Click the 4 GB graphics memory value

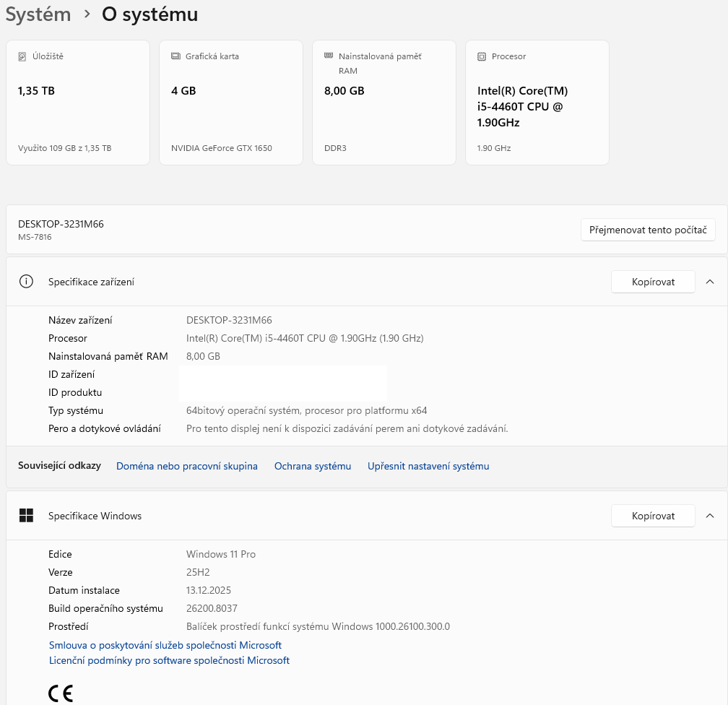tap(183, 90)
